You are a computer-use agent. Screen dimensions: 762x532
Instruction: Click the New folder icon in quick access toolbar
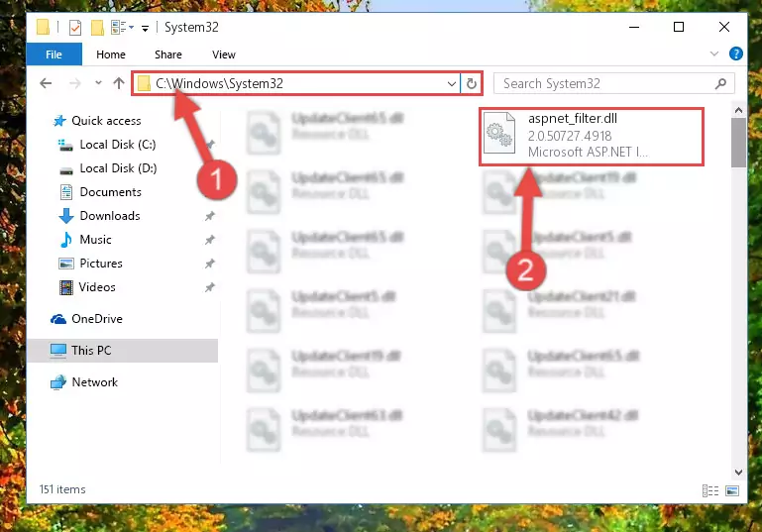[x=97, y=28]
